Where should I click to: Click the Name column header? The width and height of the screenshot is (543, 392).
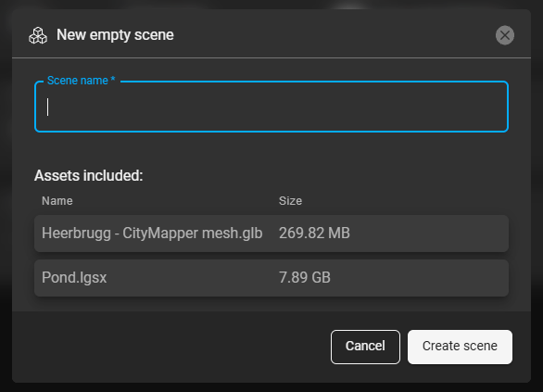pyautogui.click(x=57, y=201)
